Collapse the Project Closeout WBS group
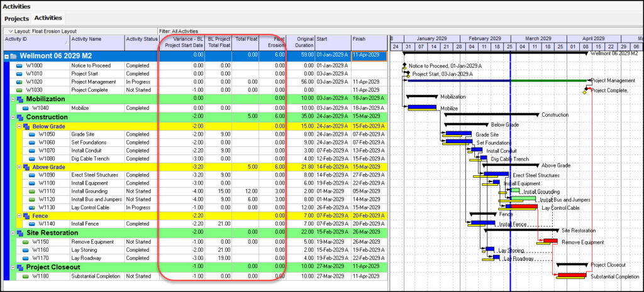 [13, 268]
